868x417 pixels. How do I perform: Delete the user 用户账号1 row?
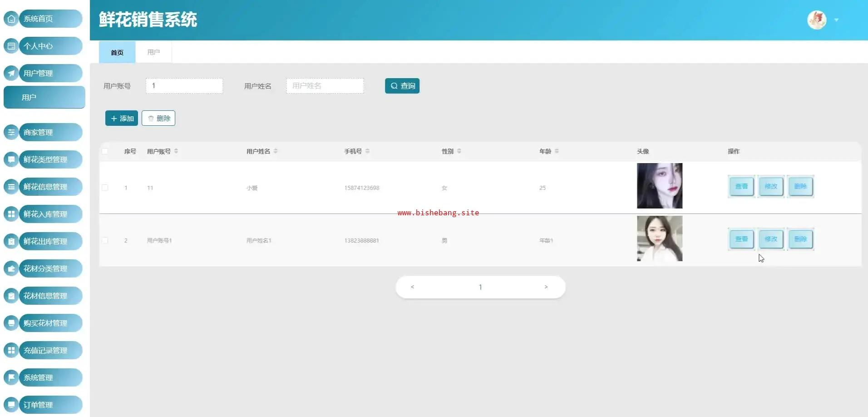tap(800, 239)
